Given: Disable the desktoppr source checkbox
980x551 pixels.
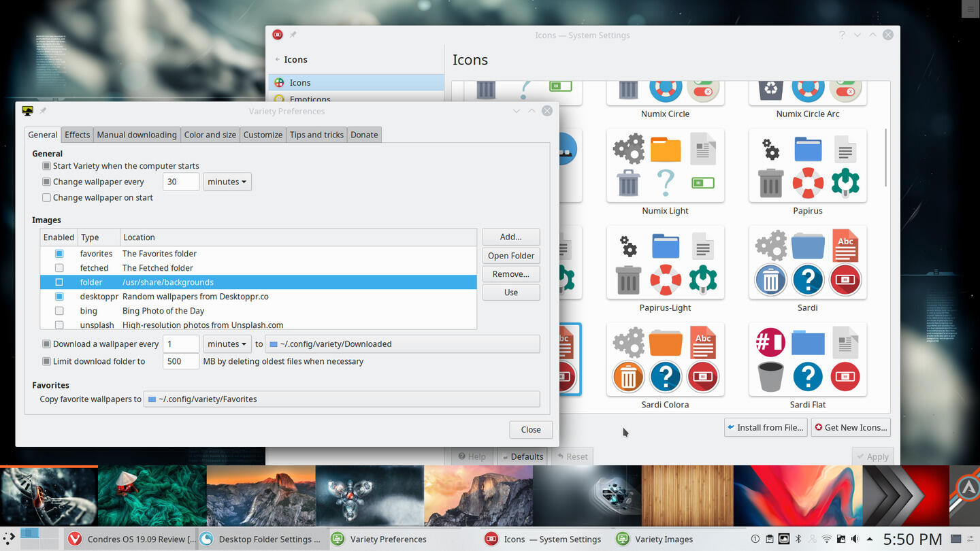Looking at the screenshot, I should [x=59, y=297].
